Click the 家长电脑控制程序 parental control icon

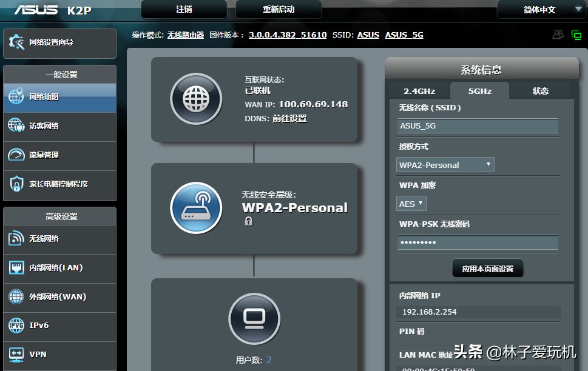[16, 184]
